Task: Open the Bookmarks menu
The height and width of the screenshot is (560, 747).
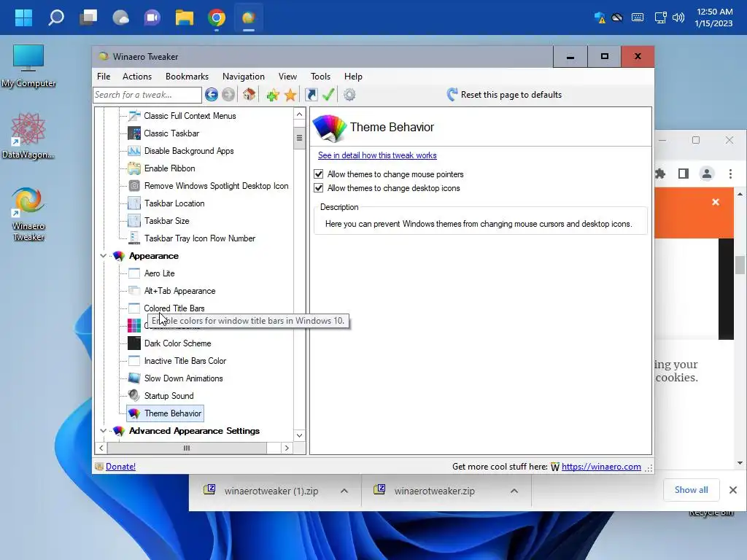Action: tap(187, 76)
